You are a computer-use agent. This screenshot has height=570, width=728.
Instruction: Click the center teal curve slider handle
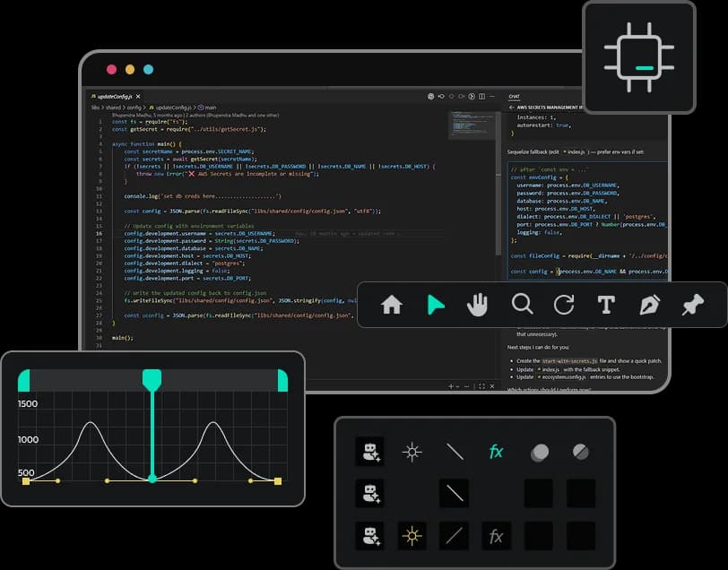[x=152, y=380]
